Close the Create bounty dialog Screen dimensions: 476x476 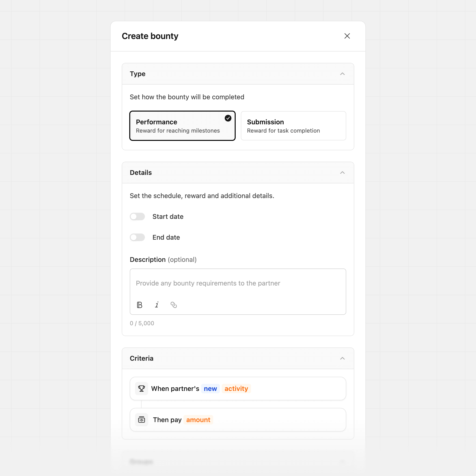[347, 36]
